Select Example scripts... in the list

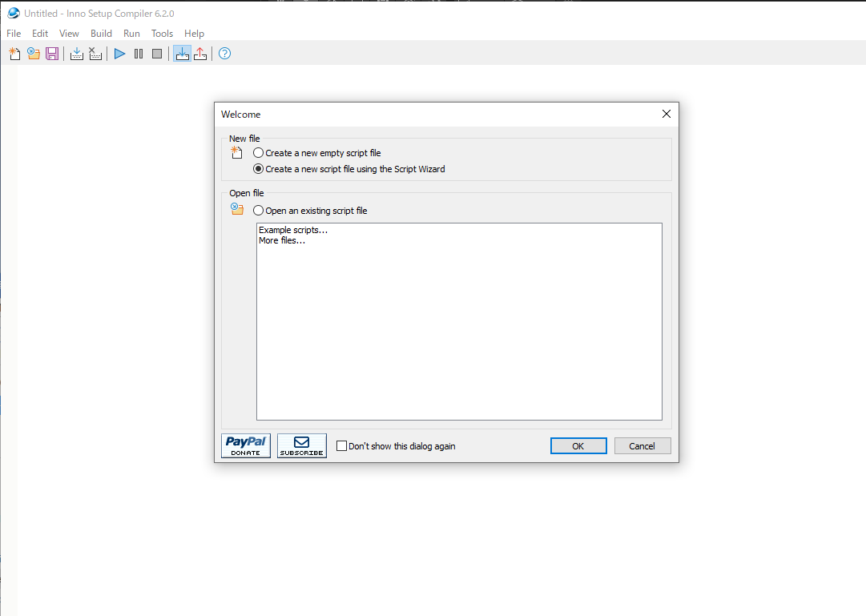pyautogui.click(x=293, y=230)
